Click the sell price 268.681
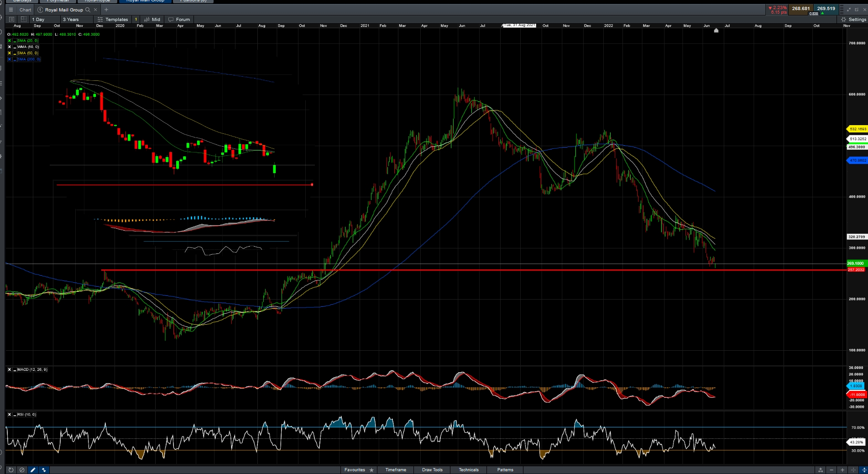Image resolution: width=868 pixels, height=474 pixels. click(x=800, y=9)
